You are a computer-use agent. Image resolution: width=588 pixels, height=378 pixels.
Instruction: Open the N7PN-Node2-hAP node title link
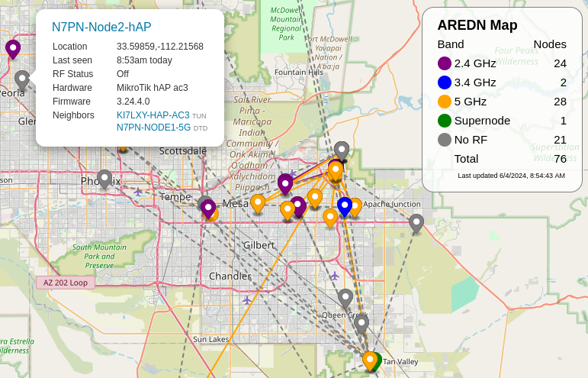pos(101,27)
